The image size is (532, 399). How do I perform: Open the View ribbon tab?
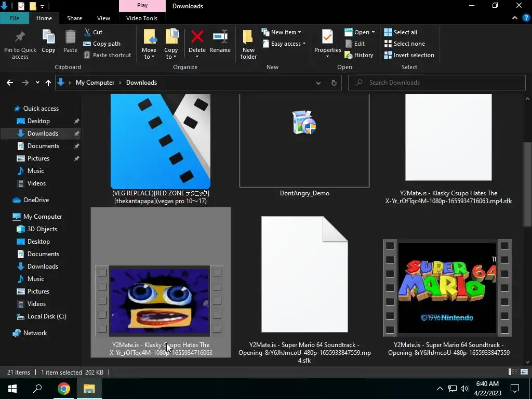[103, 18]
